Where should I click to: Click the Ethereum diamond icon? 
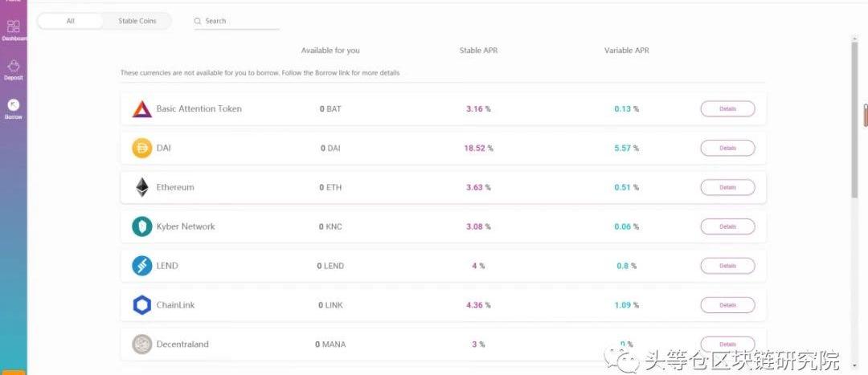coord(141,188)
